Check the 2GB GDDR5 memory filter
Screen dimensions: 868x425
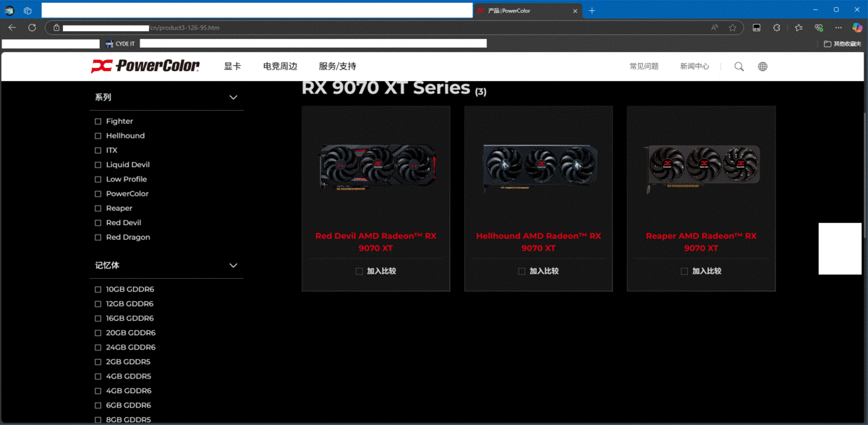coord(98,362)
